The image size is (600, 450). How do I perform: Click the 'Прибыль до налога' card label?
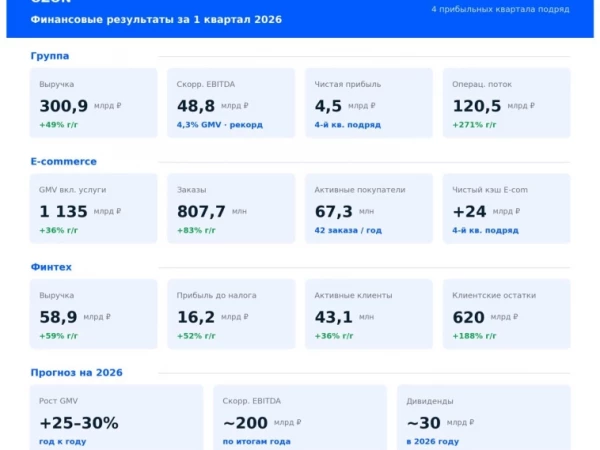tap(217, 295)
